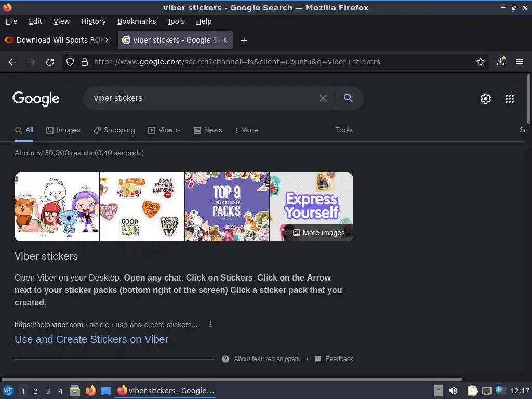The height and width of the screenshot is (399, 532).
Task: Reload the page with the refresh icon
Action: tap(50, 62)
